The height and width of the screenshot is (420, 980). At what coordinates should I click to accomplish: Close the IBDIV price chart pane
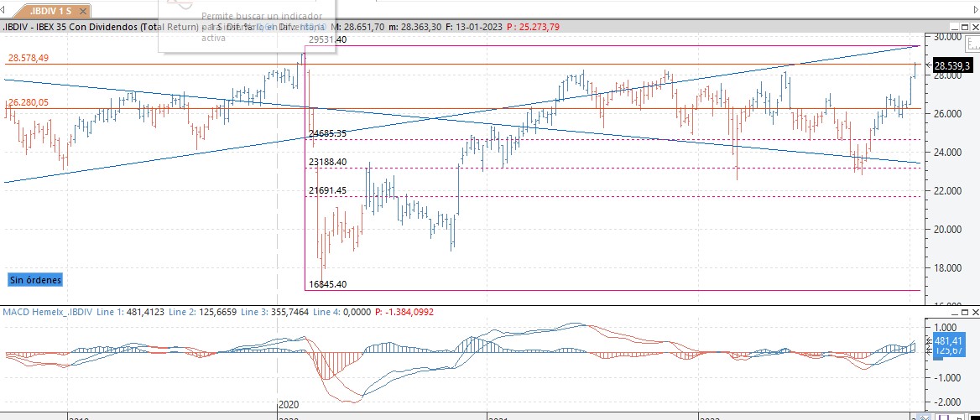(x=974, y=27)
